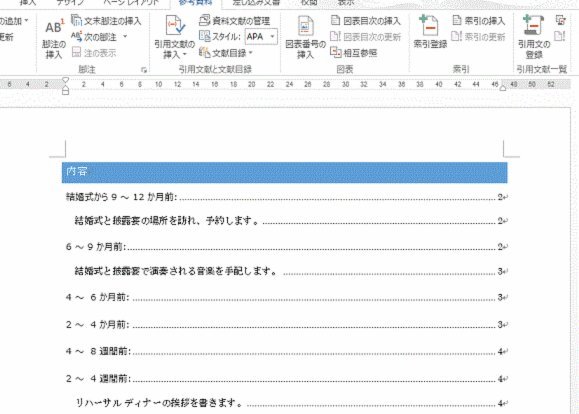Click 図表目次の挿入 table of figures

click(x=366, y=21)
